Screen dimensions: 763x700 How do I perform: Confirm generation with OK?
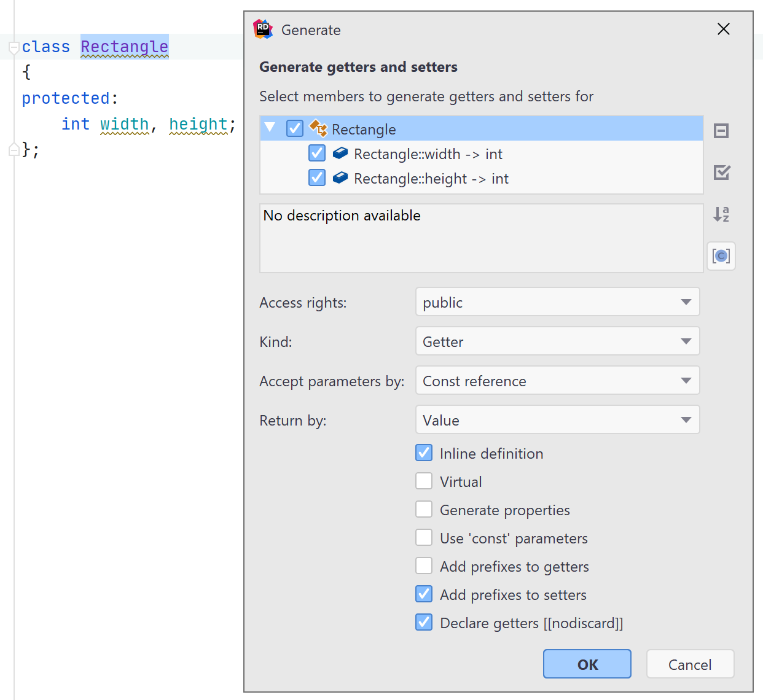(586, 664)
